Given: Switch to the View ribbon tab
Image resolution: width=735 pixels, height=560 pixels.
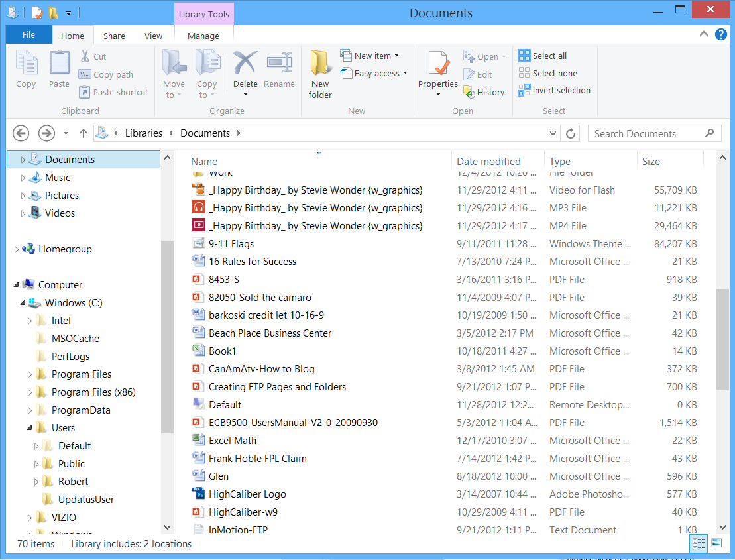Looking at the screenshot, I should 153,36.
